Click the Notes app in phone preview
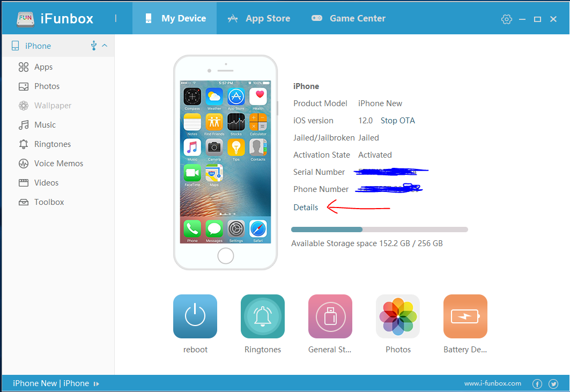Viewport: 570px width, 392px height. (x=193, y=122)
